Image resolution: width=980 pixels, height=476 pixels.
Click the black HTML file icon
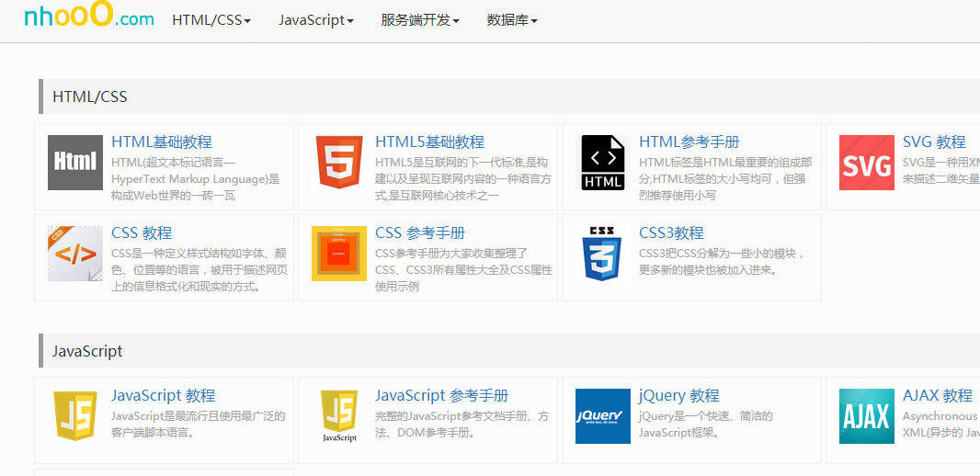603,163
